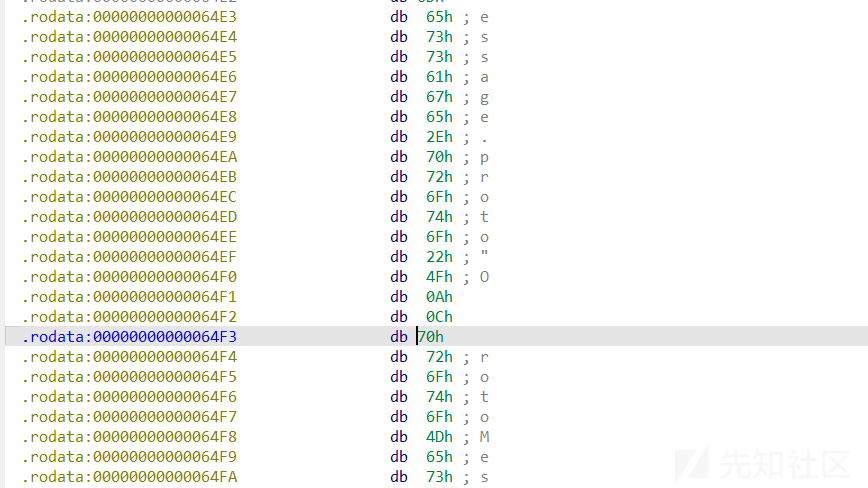Click comment character M at 64F8
The height and width of the screenshot is (488, 868).
pyautogui.click(x=484, y=437)
